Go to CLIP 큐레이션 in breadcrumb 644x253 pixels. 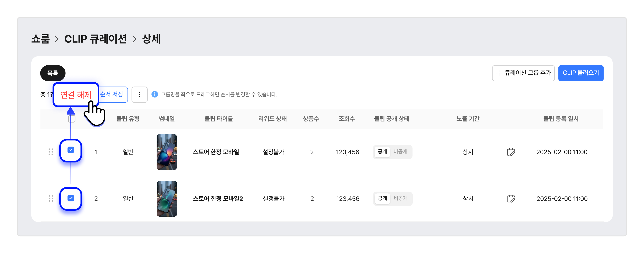click(x=96, y=39)
